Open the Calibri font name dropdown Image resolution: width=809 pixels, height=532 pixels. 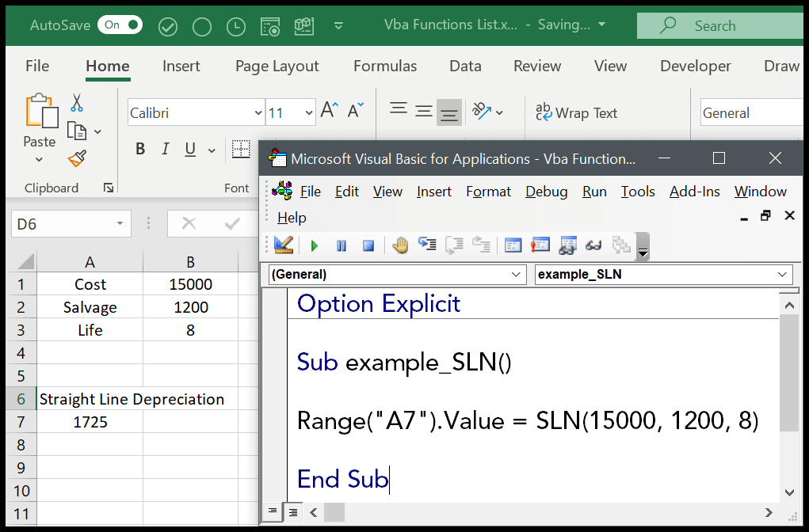point(258,113)
